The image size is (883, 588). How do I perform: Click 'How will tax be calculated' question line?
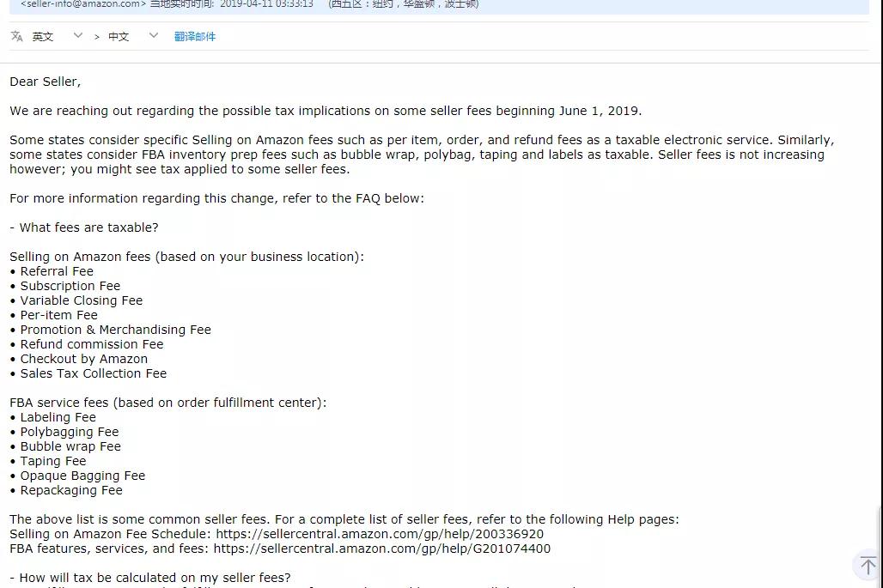tap(149, 578)
